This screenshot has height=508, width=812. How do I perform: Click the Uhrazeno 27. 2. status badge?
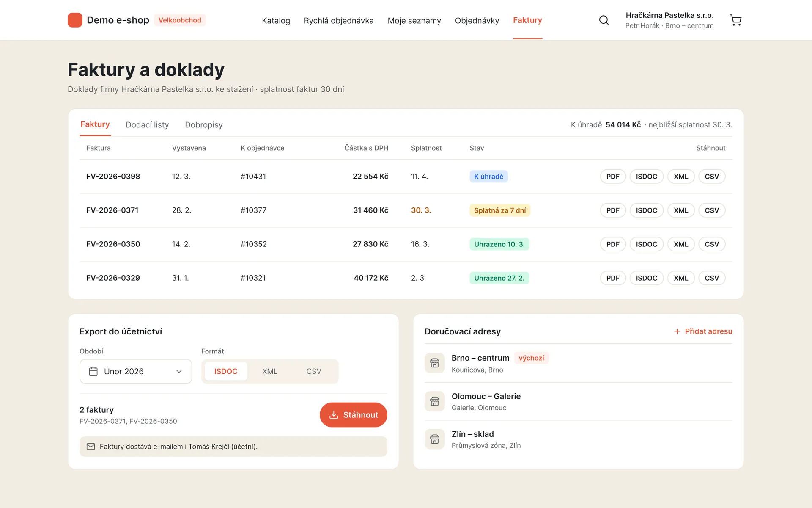[499, 278]
